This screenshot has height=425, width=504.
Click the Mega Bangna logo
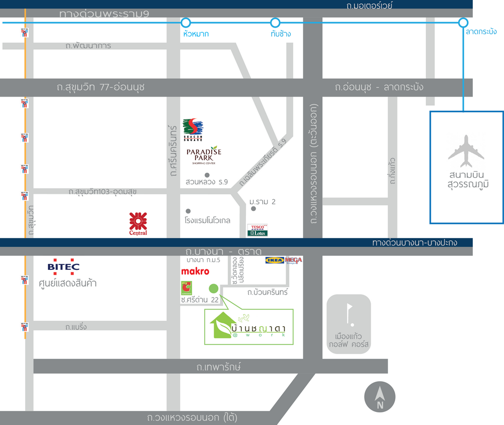click(293, 260)
